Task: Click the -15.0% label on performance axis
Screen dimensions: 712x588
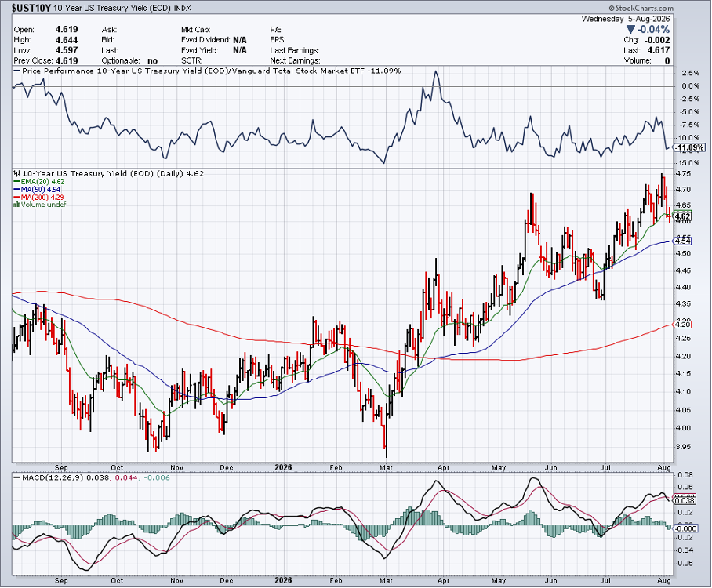Action: click(689, 163)
